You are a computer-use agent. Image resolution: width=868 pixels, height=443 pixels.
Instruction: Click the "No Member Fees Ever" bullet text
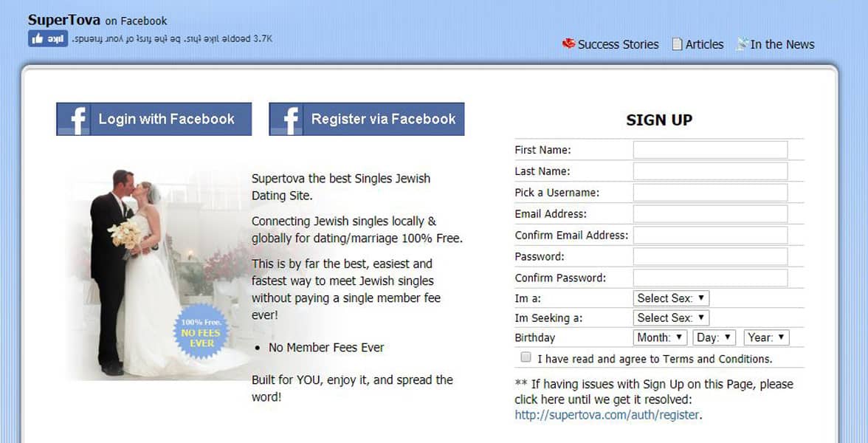point(326,348)
